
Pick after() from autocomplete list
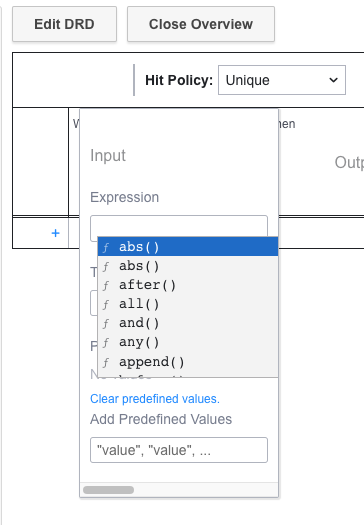pyautogui.click(x=188, y=285)
